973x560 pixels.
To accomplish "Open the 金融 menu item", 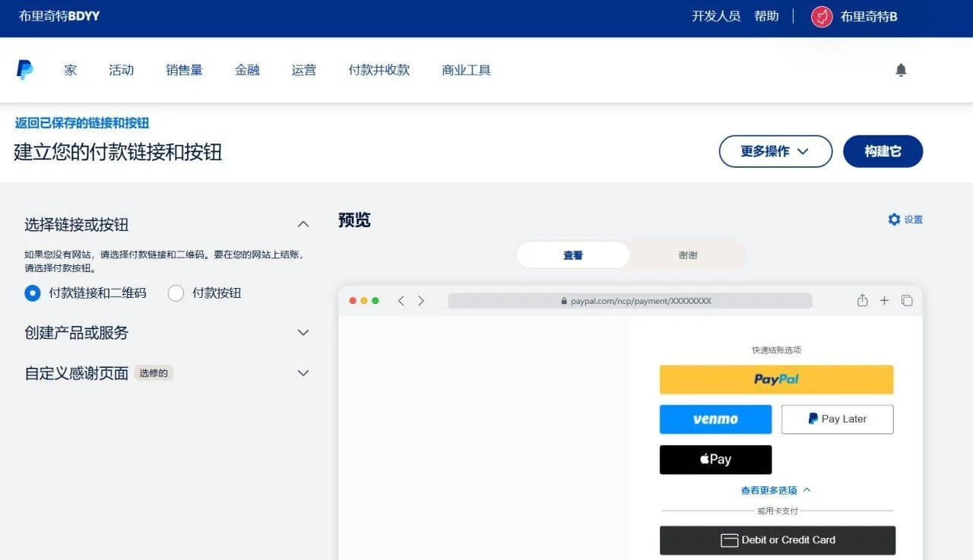I will pos(247,70).
